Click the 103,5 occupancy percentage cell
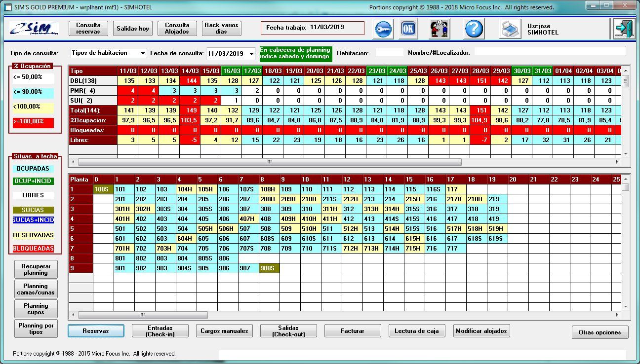Viewport: 640px width, 364px height. 190,120
